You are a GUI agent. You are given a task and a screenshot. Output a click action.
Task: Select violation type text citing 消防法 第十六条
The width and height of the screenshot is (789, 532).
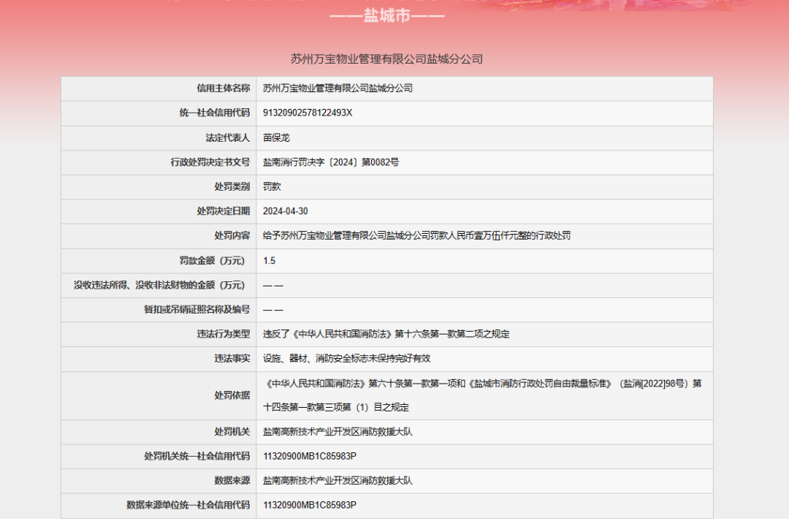386,334
